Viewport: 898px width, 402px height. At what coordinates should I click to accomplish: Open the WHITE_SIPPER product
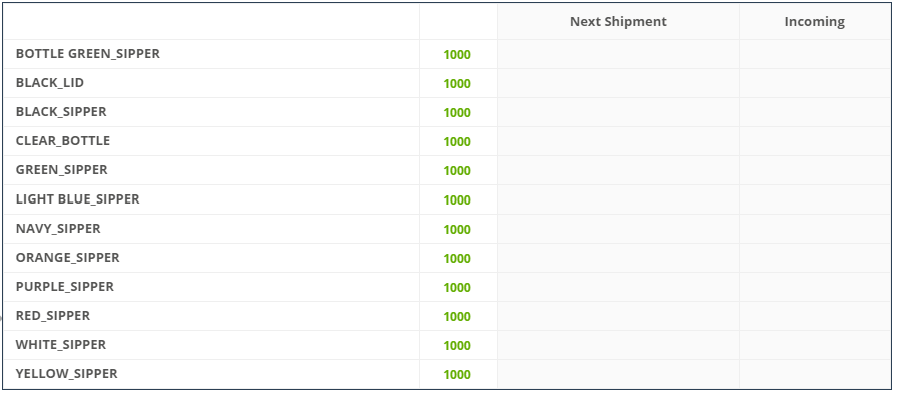point(61,345)
